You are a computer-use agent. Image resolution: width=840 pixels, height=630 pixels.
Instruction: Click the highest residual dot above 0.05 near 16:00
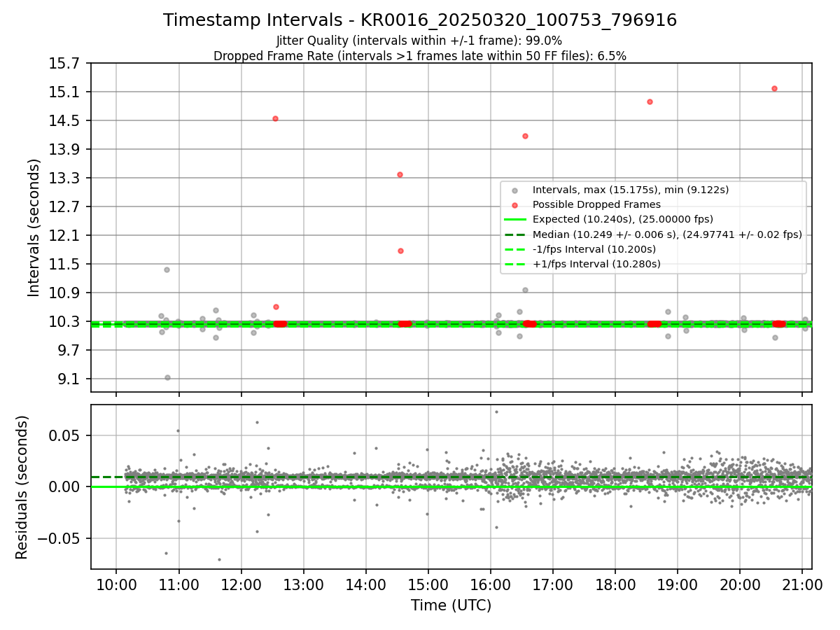point(496,412)
